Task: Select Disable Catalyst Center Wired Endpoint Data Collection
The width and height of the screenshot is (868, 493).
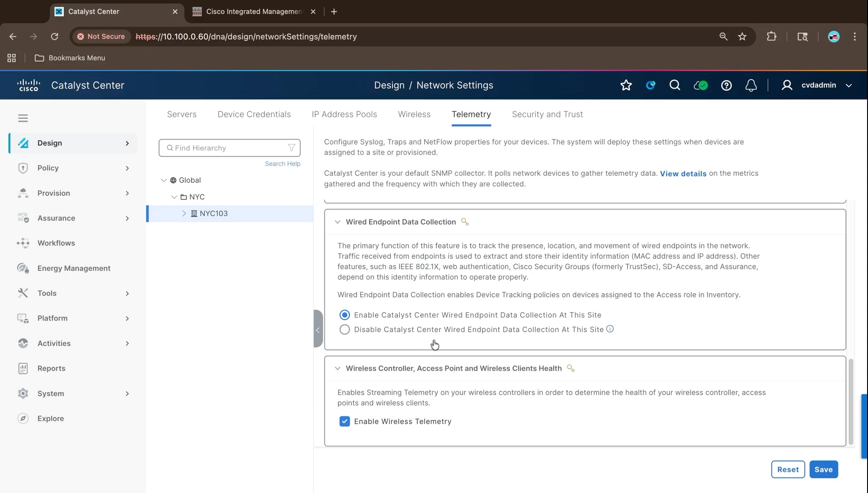Action: click(x=345, y=330)
